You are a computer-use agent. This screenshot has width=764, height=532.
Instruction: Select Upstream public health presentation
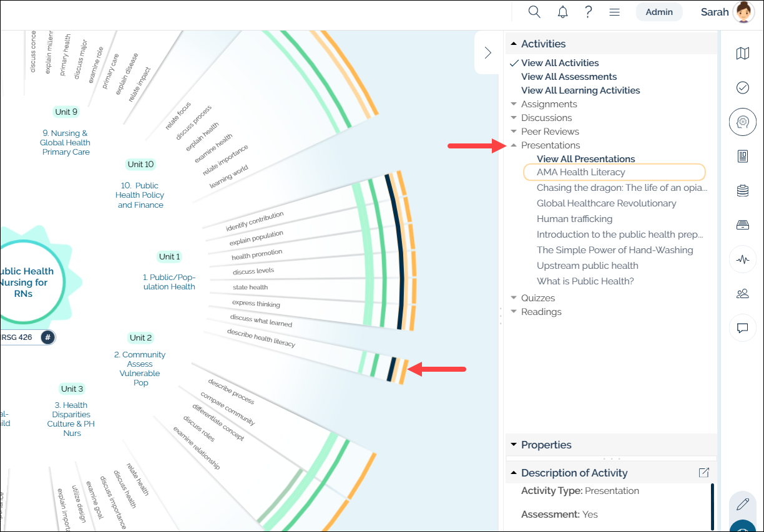click(587, 266)
